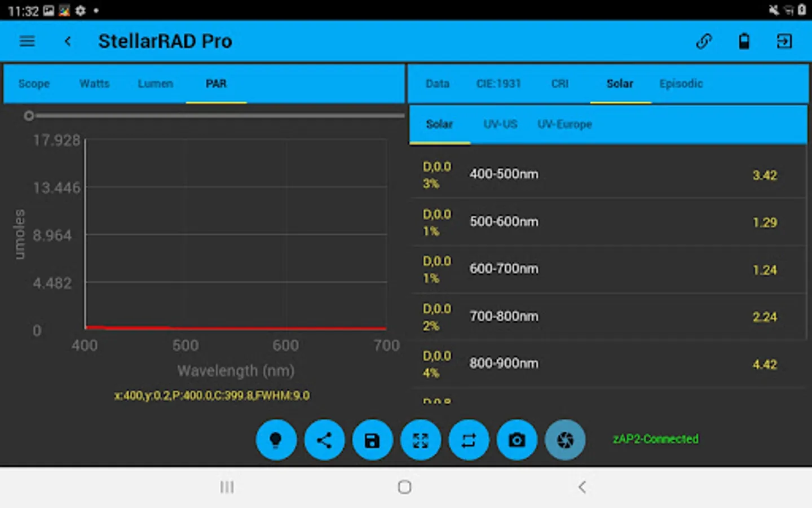Click the red spectrum line in graph

[236, 328]
